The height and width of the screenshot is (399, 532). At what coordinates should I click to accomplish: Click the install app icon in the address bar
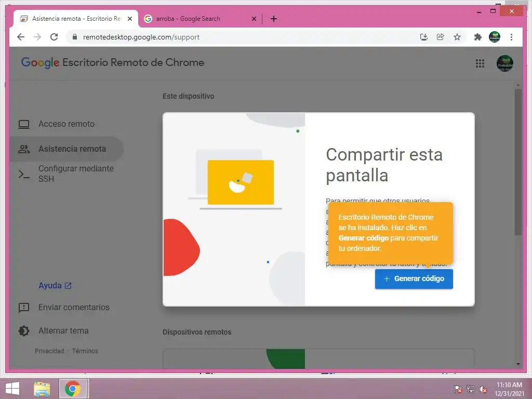click(424, 37)
